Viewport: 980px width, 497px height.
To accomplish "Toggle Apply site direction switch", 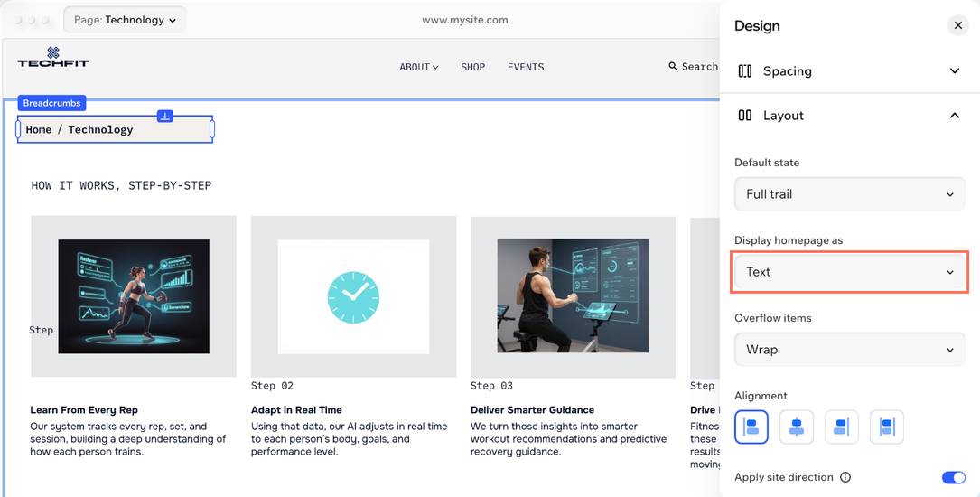I will click(954, 478).
